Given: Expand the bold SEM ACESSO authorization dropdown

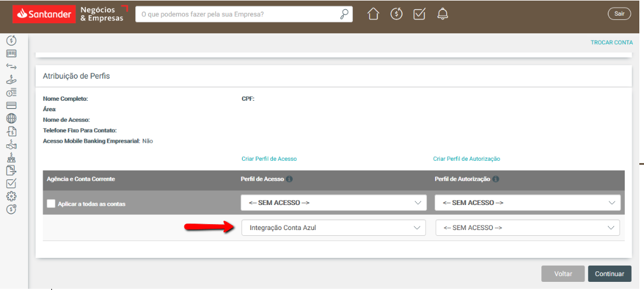Looking at the screenshot, I should (527, 203).
